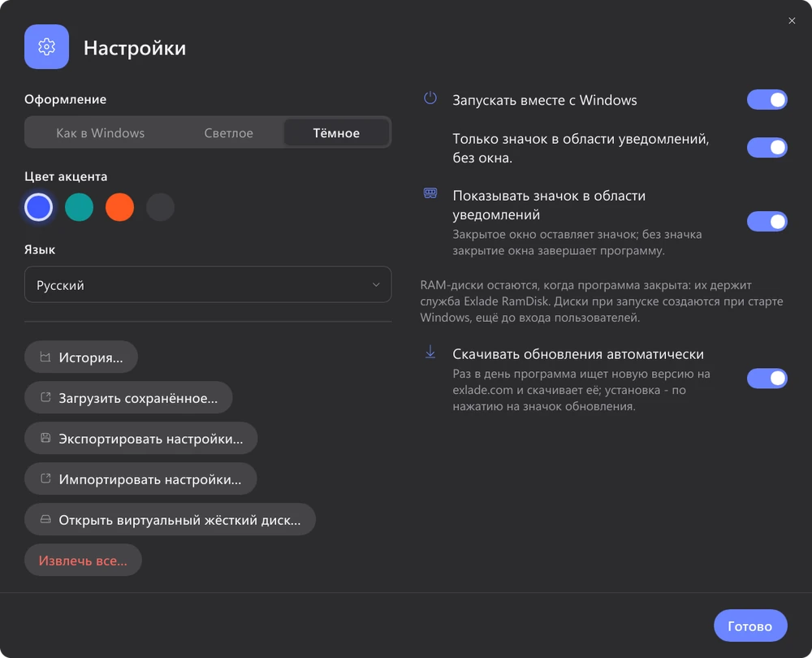Click the Оформление section label
Screen dimensions: 812x658
65,99
